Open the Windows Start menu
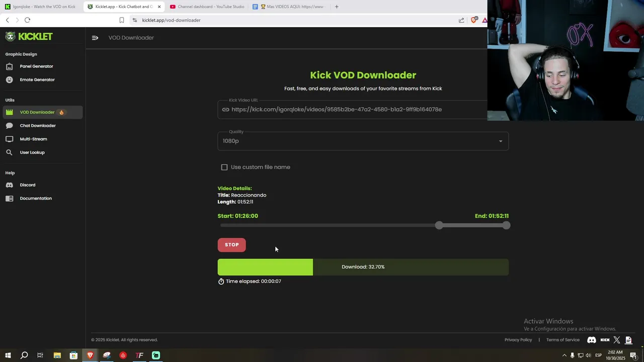The height and width of the screenshot is (362, 644). (8, 355)
